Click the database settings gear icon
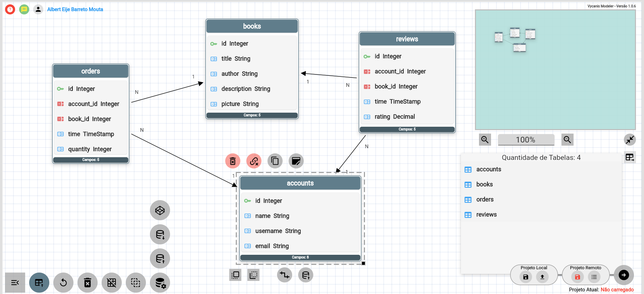This screenshot has width=644, height=294. click(160, 283)
